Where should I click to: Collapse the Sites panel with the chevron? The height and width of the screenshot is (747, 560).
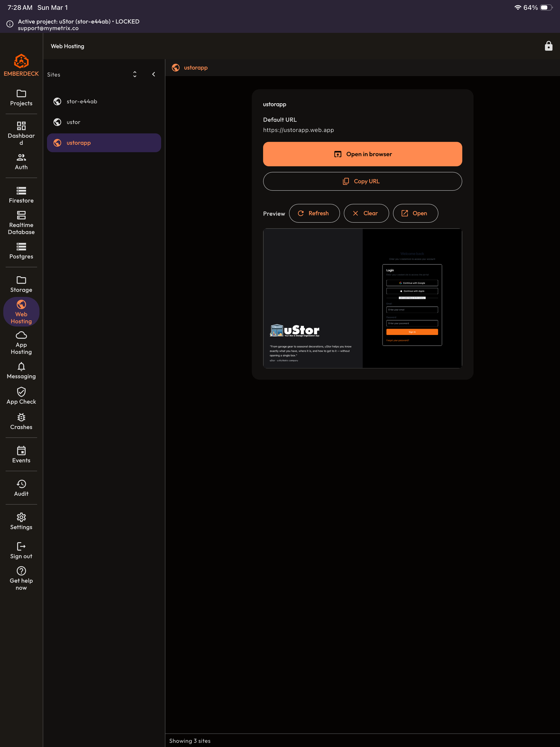click(153, 74)
